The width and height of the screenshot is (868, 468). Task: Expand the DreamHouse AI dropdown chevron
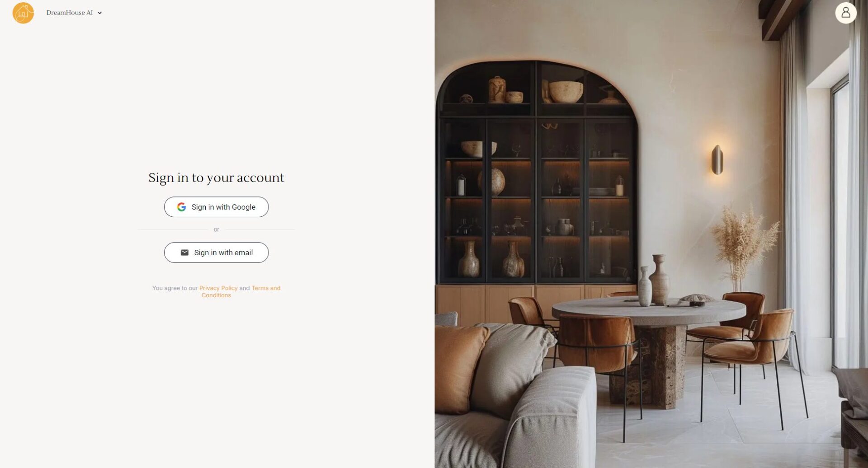pyautogui.click(x=100, y=13)
